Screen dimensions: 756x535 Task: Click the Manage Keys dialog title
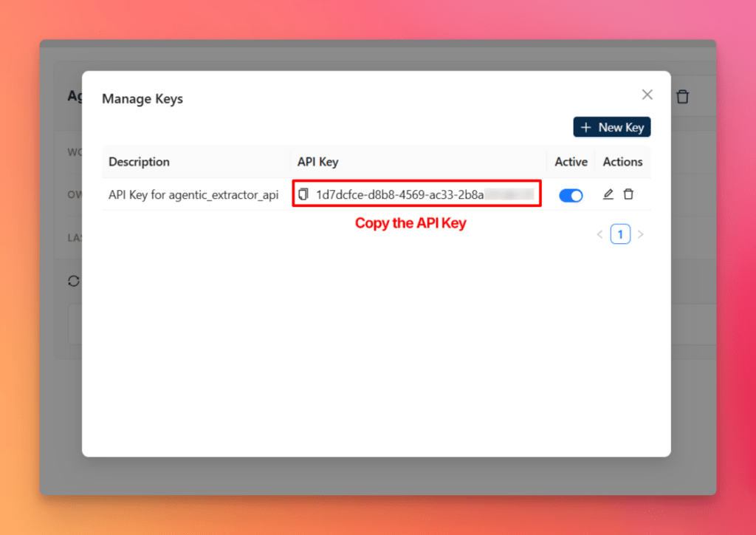pos(142,98)
